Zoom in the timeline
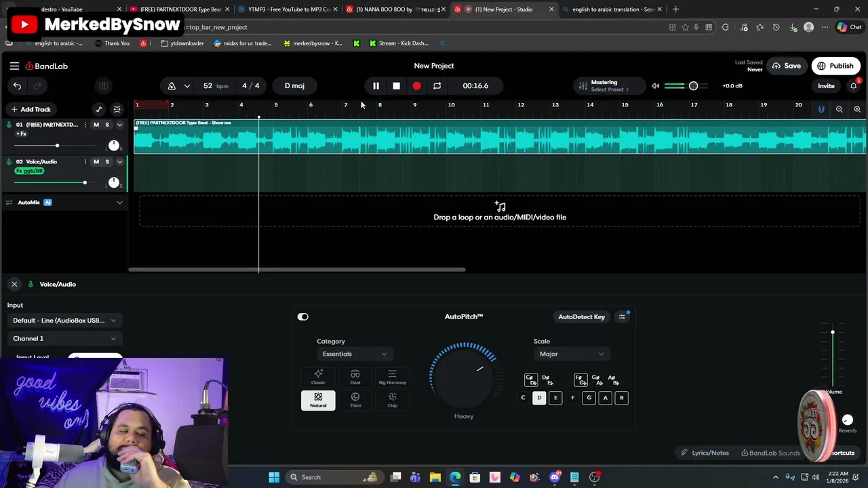868x488 pixels. tap(857, 109)
